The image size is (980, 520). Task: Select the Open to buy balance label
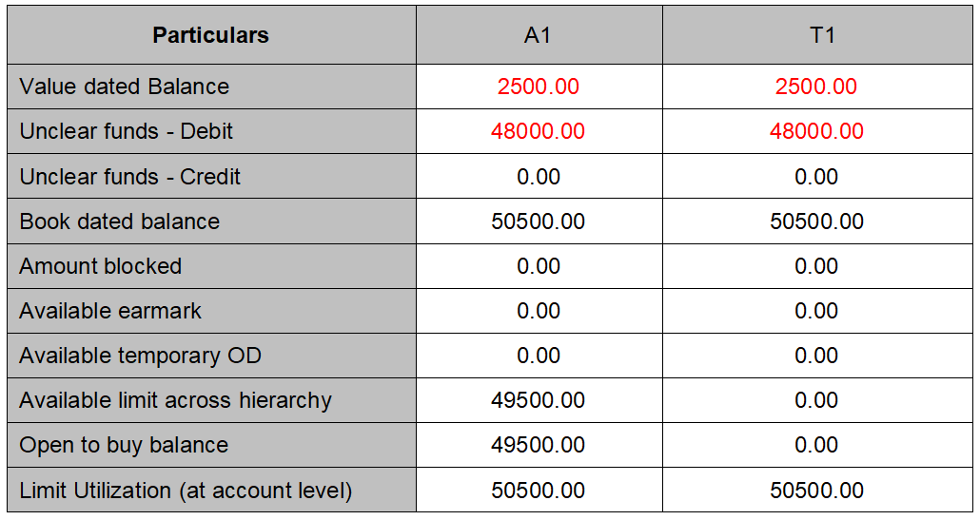pos(124,445)
